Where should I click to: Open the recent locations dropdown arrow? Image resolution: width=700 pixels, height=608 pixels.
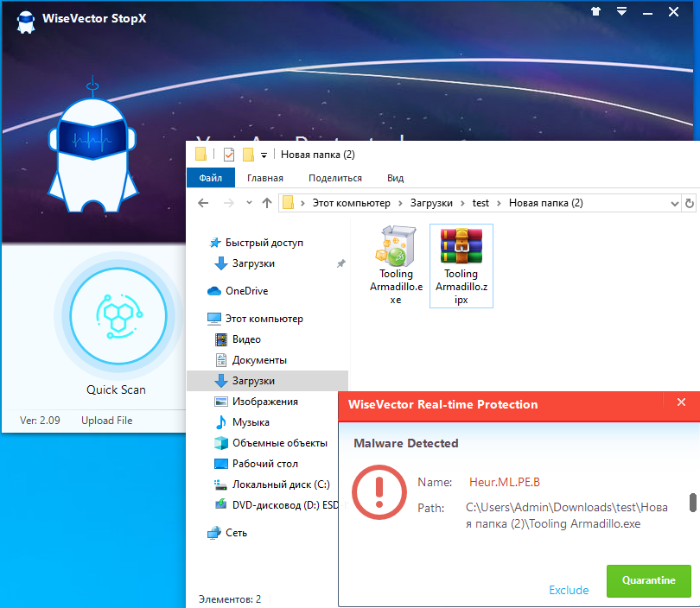(x=249, y=203)
